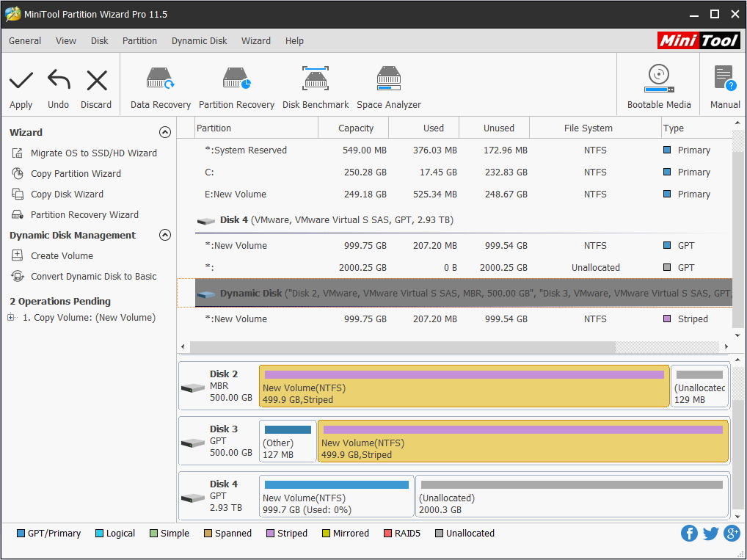Click the Undo arrow icon
Viewport: 747px width, 560px height.
59,79
